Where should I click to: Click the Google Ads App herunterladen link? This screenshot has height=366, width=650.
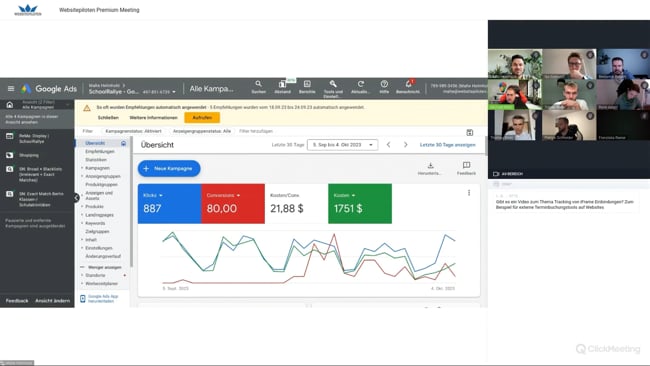(x=103, y=298)
